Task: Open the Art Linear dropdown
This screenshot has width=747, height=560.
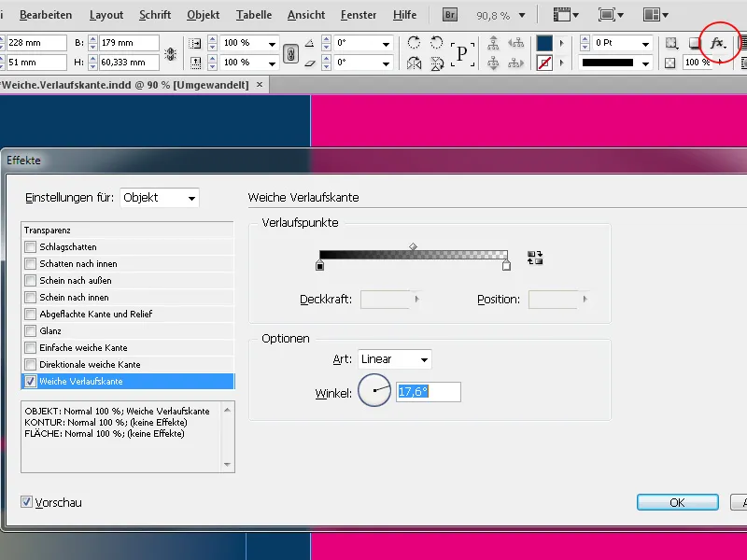Action: tap(394, 359)
